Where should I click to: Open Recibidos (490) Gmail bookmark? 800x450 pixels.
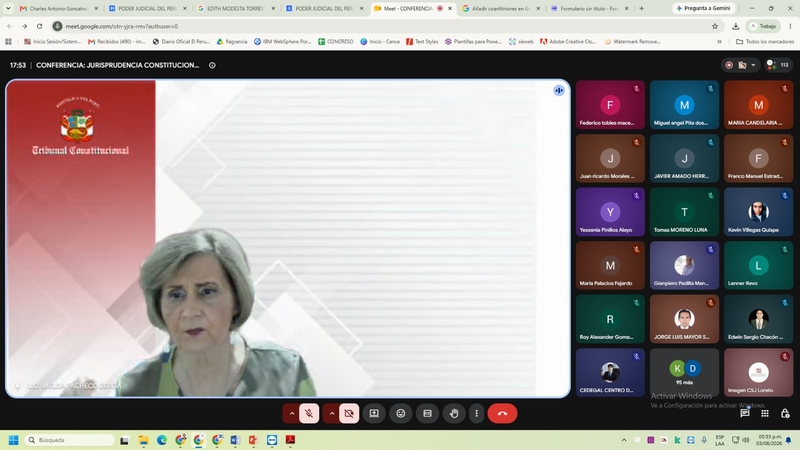pos(117,41)
